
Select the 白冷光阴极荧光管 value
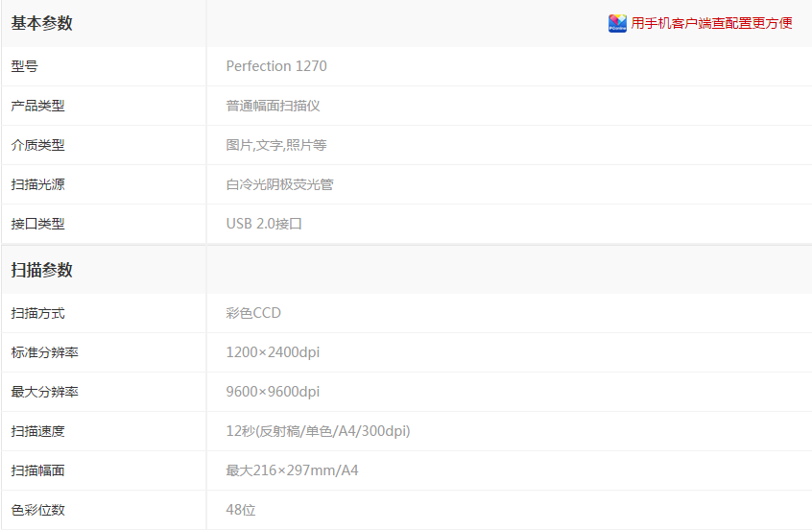(279, 184)
